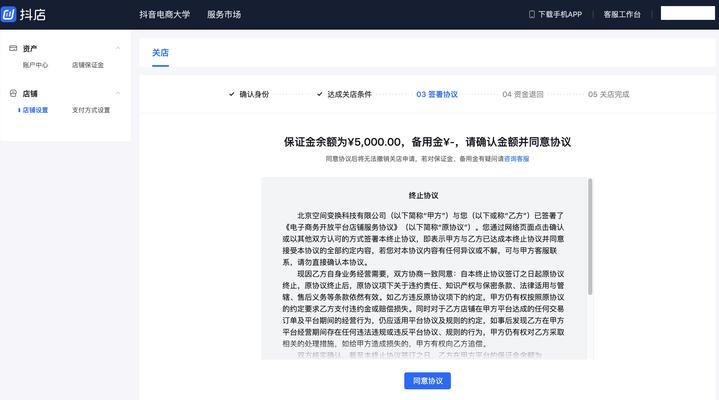This screenshot has height=400, width=719.
Task: Click the phone icon beside 下载手机APP
Action: tap(532, 14)
